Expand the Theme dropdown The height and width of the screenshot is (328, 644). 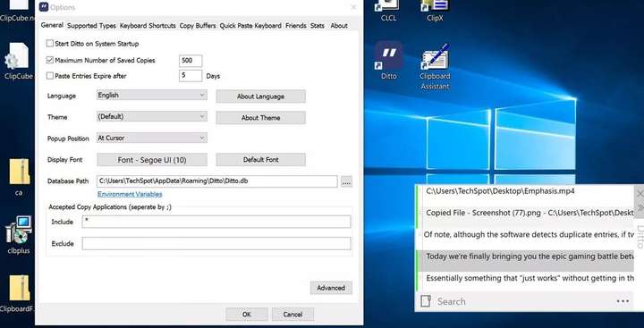click(x=151, y=116)
